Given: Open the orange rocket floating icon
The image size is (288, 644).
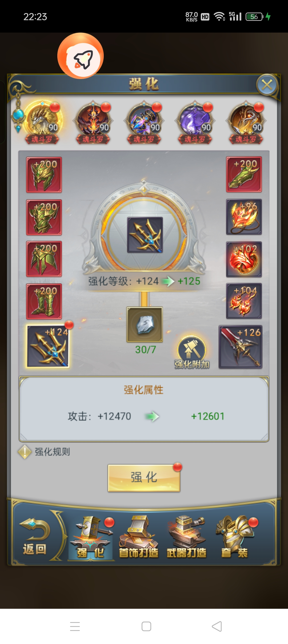Looking at the screenshot, I should [81, 56].
